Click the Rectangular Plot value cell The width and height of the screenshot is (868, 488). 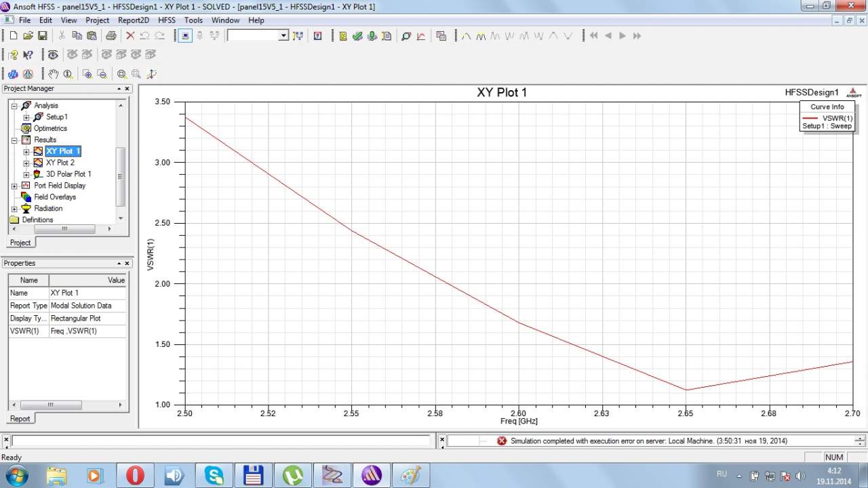click(87, 319)
